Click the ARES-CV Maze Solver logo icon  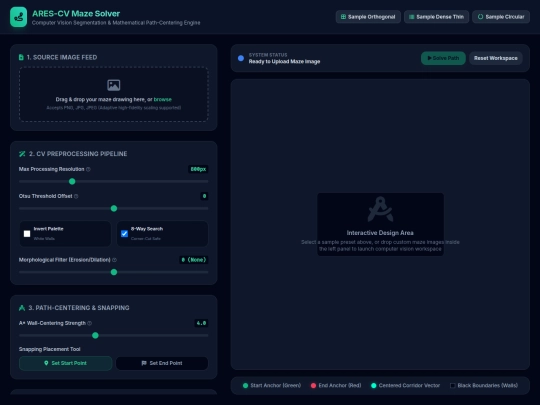19,17
